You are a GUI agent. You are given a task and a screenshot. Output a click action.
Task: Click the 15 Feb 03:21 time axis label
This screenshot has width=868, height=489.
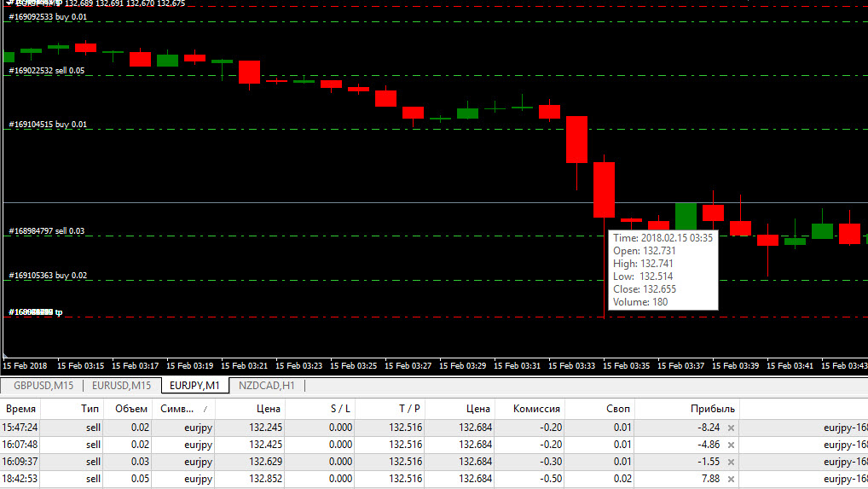pos(244,366)
